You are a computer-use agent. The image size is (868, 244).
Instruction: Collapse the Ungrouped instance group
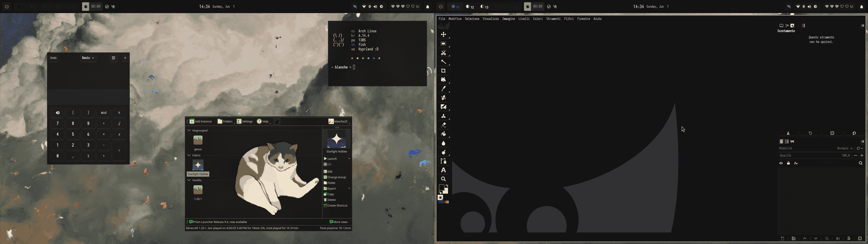189,130
